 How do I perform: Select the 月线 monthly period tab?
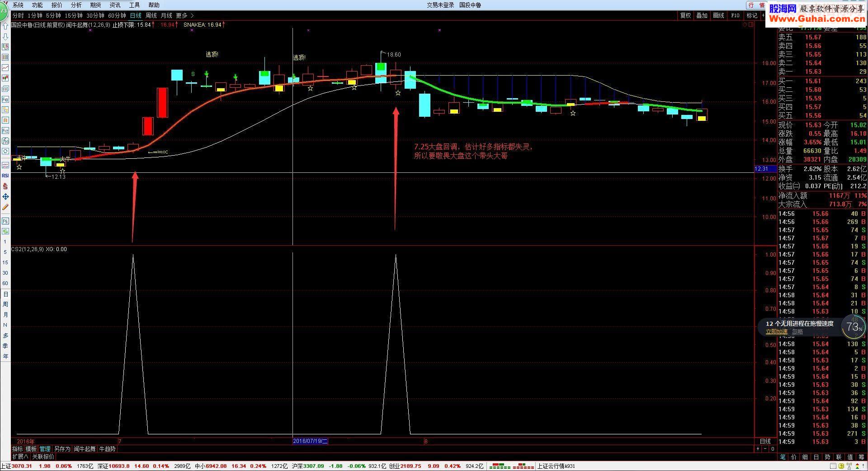click(x=166, y=15)
